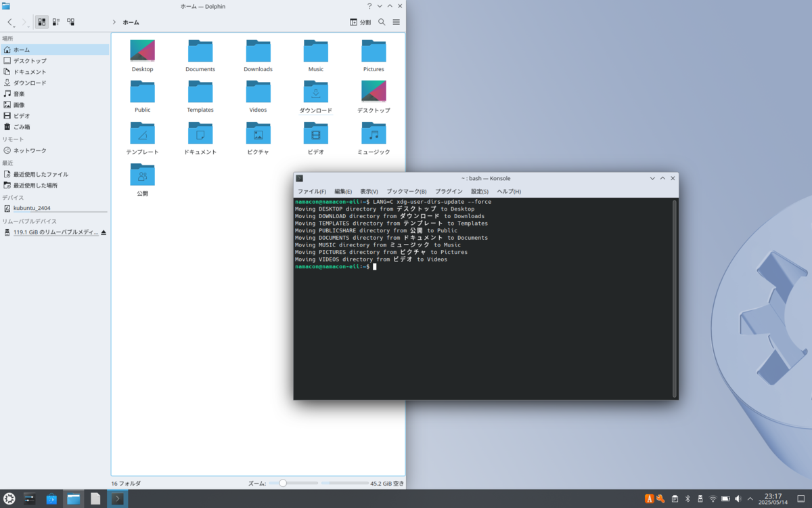812x508 pixels.
Task: Open volume control in system tray
Action: (x=738, y=499)
